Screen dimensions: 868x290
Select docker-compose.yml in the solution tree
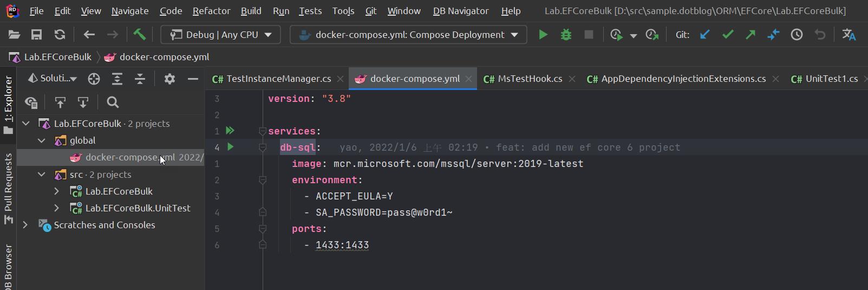[130, 157]
